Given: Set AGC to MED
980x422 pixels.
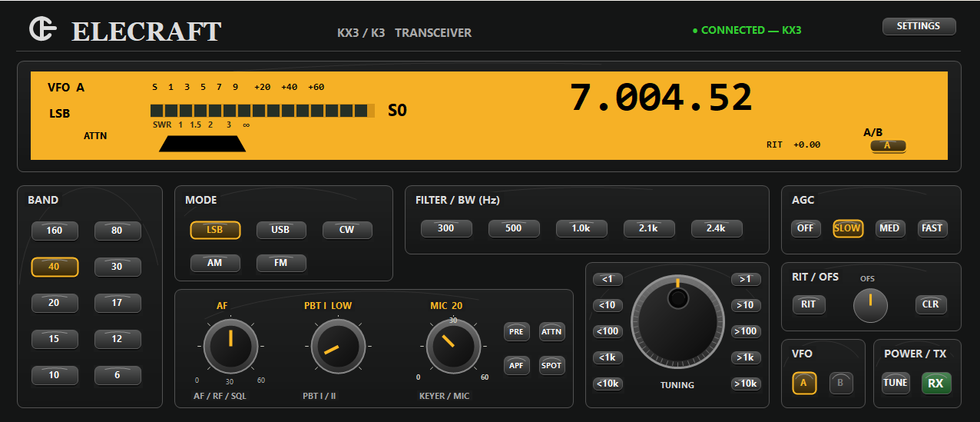Looking at the screenshot, I should coord(890,228).
